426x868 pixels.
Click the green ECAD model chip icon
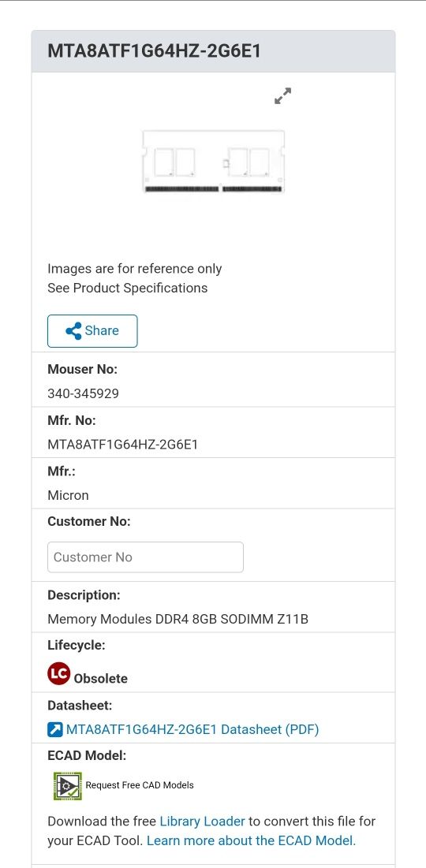tap(68, 785)
